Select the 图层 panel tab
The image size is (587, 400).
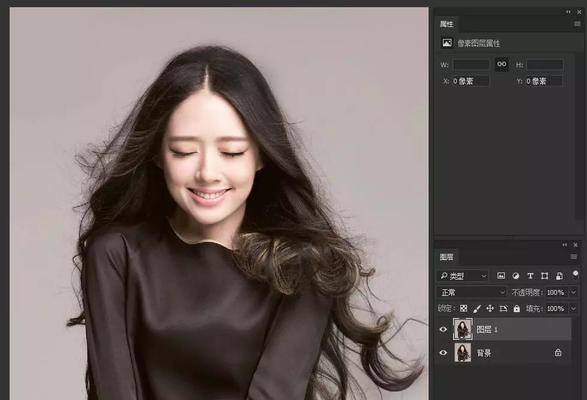(x=446, y=257)
